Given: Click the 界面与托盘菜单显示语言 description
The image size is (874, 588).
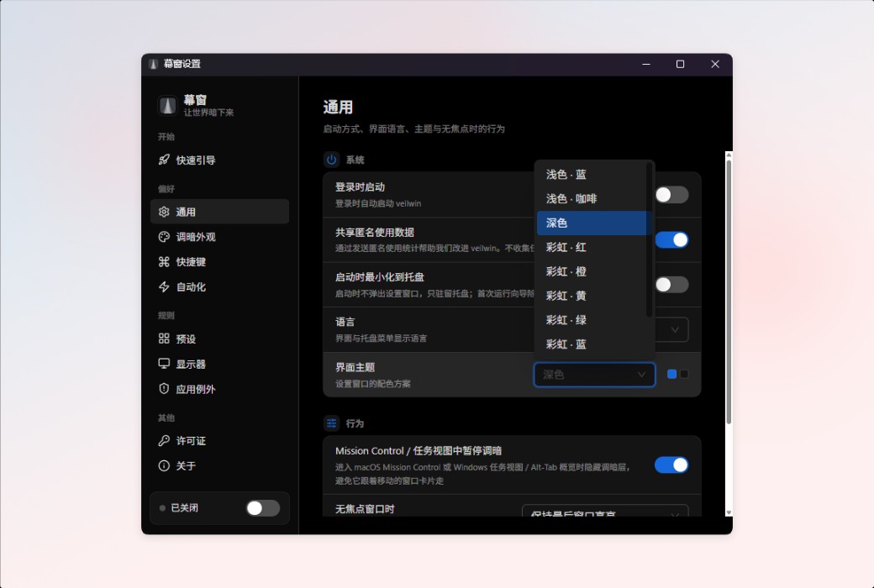Looking at the screenshot, I should pyautogui.click(x=382, y=339).
